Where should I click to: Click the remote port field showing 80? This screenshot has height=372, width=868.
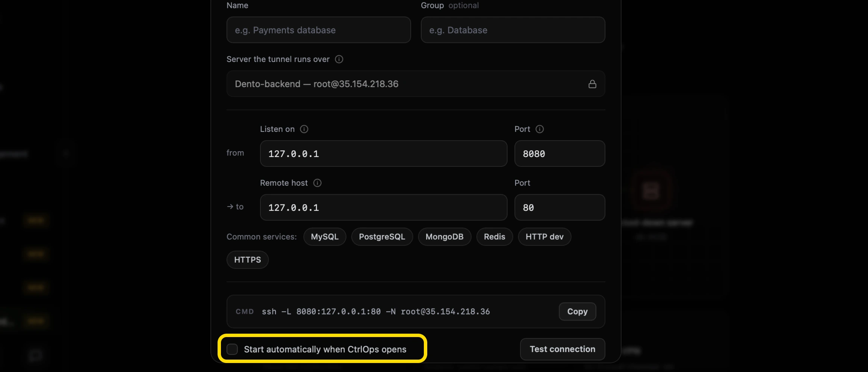pos(560,207)
